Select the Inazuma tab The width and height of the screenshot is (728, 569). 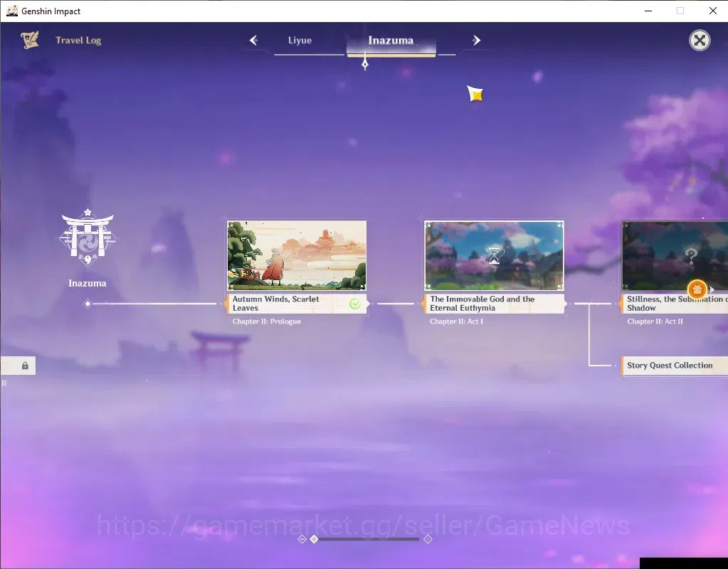click(391, 41)
